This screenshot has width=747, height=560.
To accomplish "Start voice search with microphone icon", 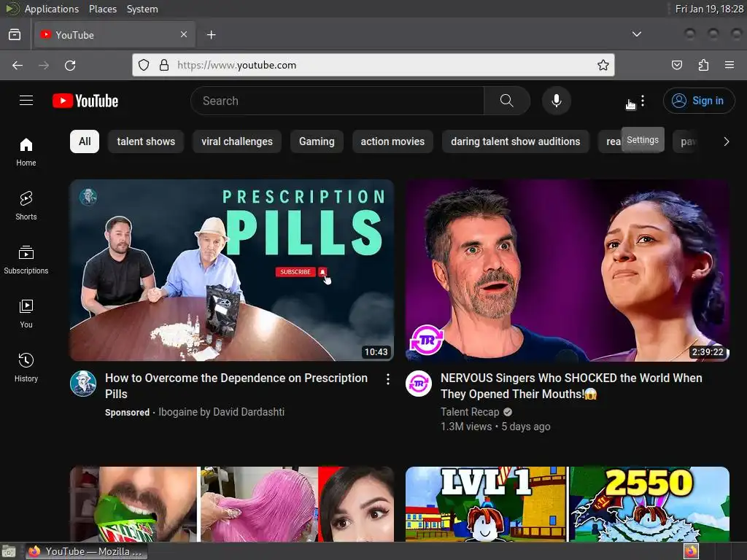I will 556,101.
